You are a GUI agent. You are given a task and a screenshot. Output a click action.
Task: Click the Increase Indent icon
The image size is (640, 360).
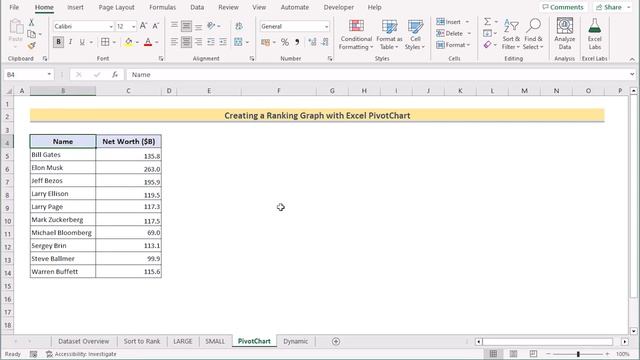223,42
